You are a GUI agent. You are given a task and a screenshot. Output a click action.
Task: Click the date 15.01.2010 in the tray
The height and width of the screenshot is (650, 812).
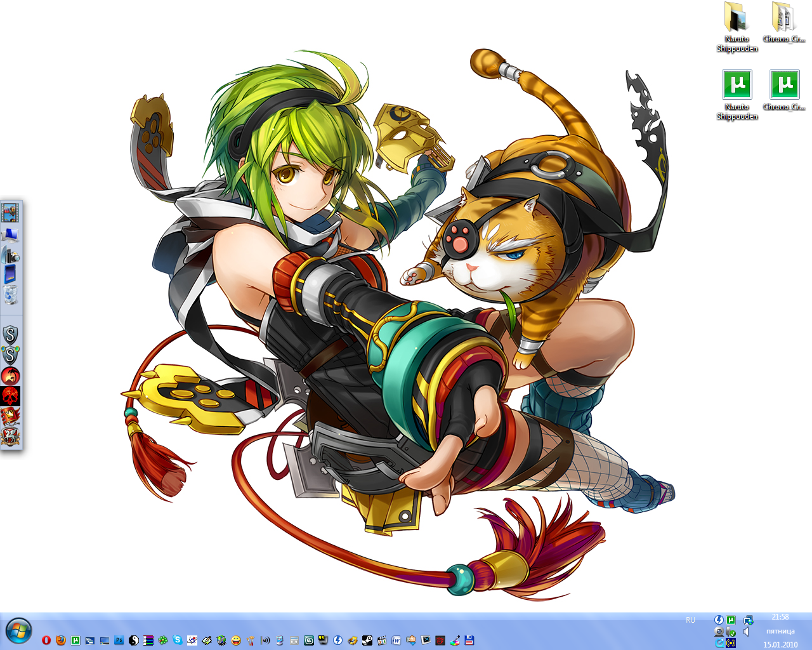point(780,644)
